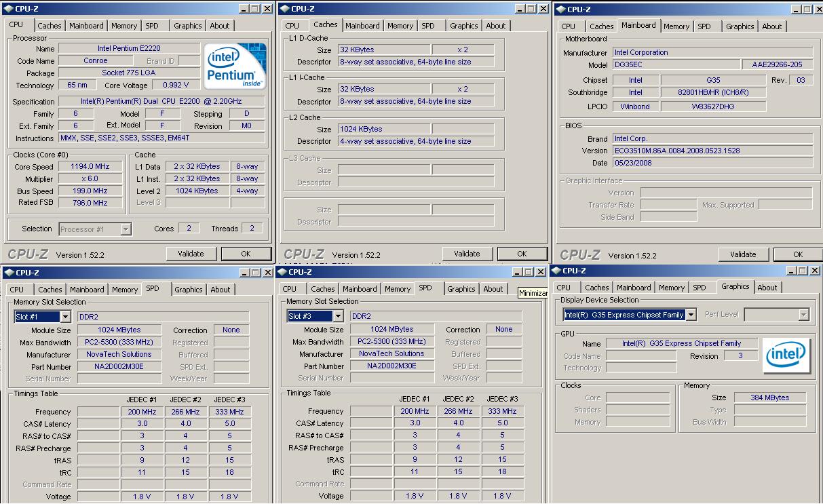The height and width of the screenshot is (504, 823).
Task: Click title bar icon of the Caches window
Action: pyautogui.click(x=284, y=9)
